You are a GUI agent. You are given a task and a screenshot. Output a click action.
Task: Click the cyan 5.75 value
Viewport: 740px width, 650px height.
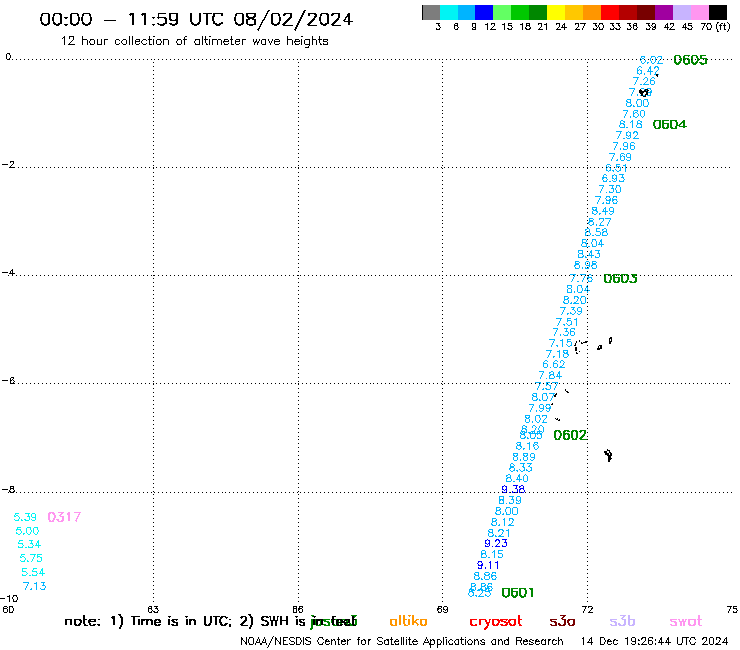click(31, 558)
